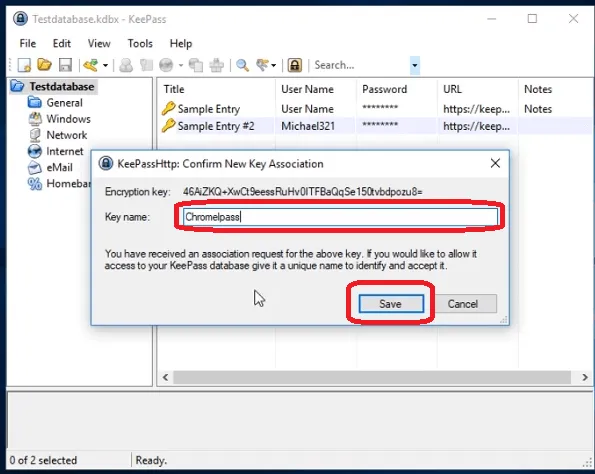
Task: Click the Find magnifier toolbar icon
Action: (x=242, y=65)
